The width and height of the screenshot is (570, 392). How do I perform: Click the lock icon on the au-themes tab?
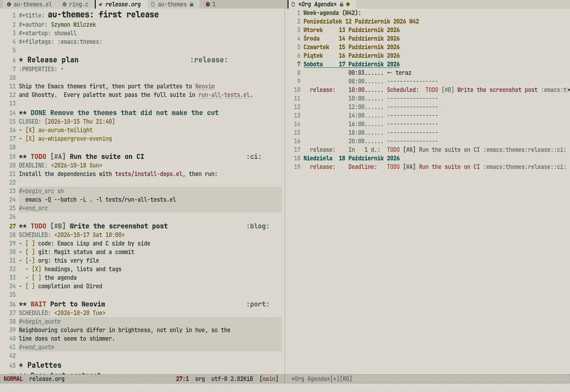(x=191, y=4)
